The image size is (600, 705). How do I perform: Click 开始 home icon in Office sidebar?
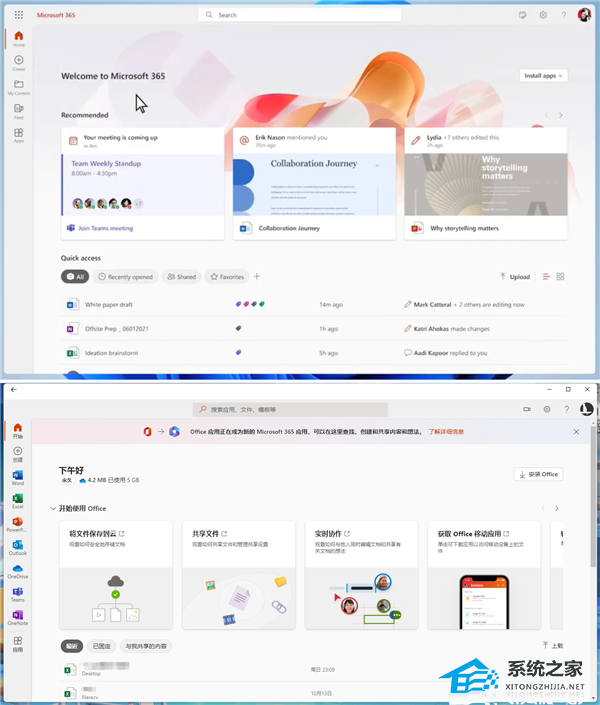point(18,431)
